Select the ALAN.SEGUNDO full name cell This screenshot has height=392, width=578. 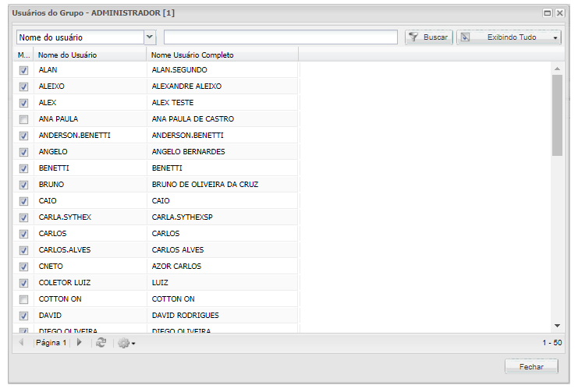tap(222, 69)
